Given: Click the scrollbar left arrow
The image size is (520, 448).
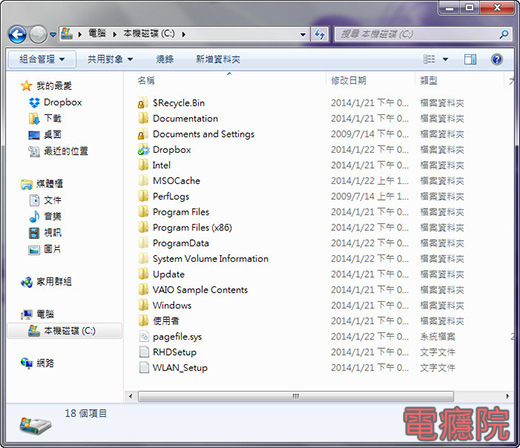Looking at the screenshot, I should (x=131, y=396).
